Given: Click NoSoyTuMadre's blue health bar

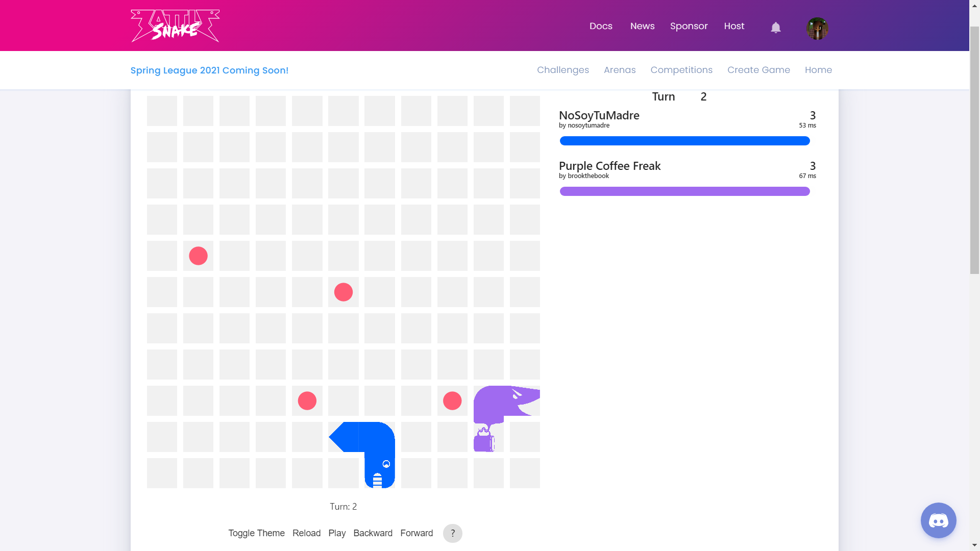Looking at the screenshot, I should [x=684, y=141].
